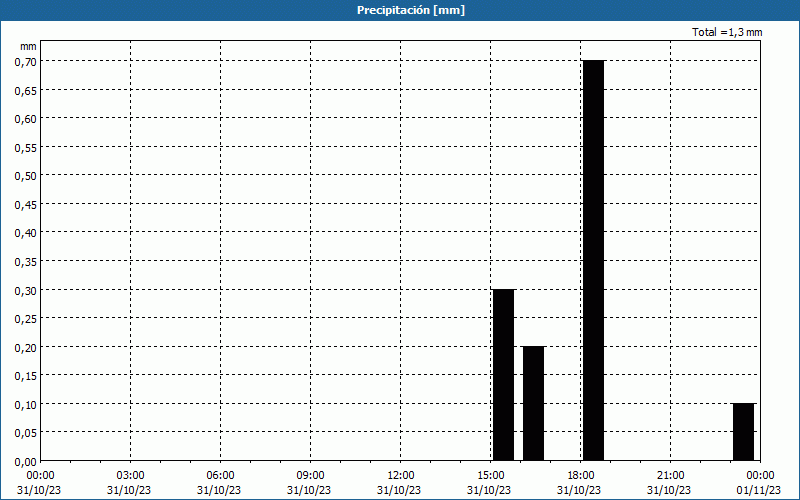
Task: Click the 18:00 31/10/23 time label
Action: point(579,483)
